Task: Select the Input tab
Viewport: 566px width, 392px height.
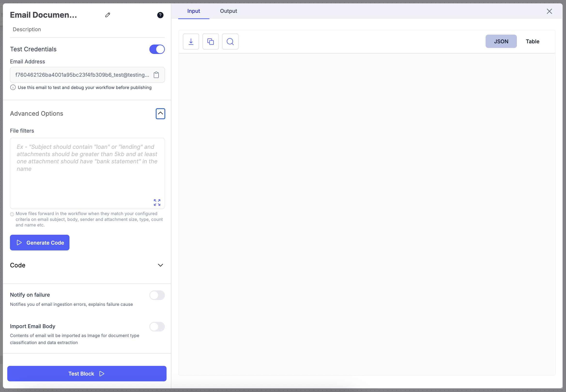Action: point(194,11)
